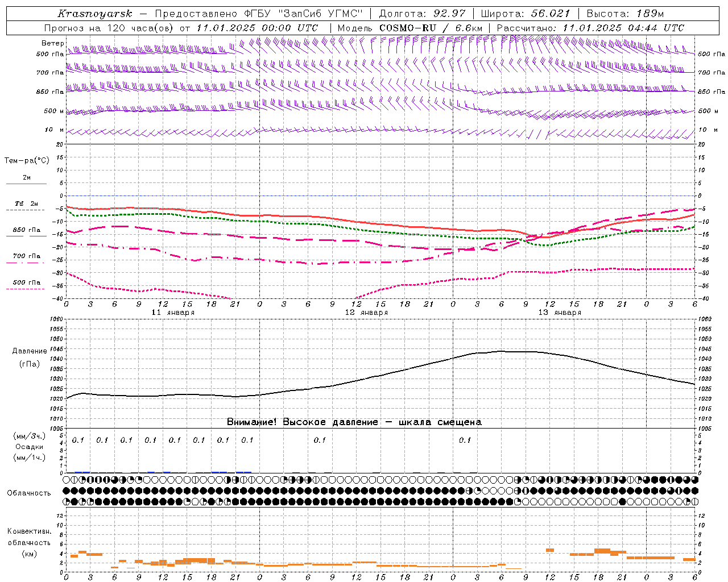This screenshot has height=582, width=728.
Task: Select the 'Прогноз на 120 часа(ов)' forecast text
Action: [109, 28]
